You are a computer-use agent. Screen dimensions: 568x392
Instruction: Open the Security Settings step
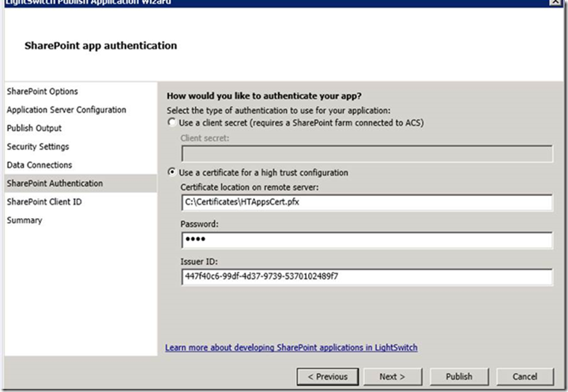click(38, 147)
